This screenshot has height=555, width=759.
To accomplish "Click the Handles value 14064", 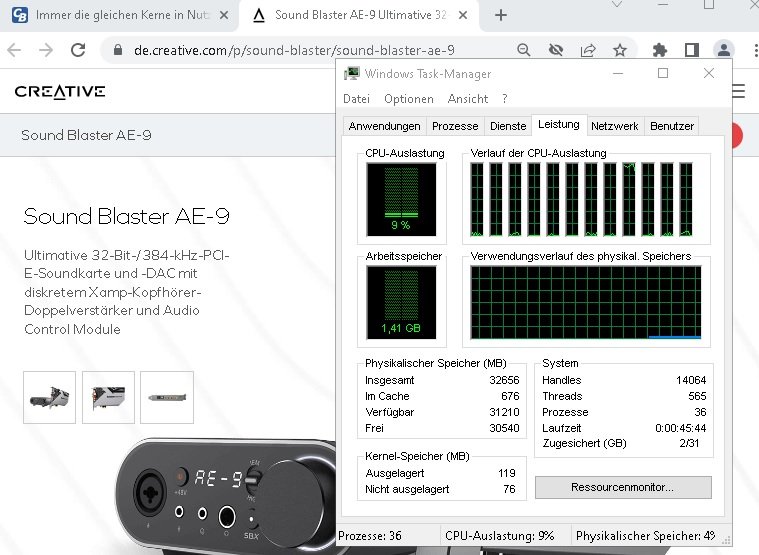I will (691, 380).
